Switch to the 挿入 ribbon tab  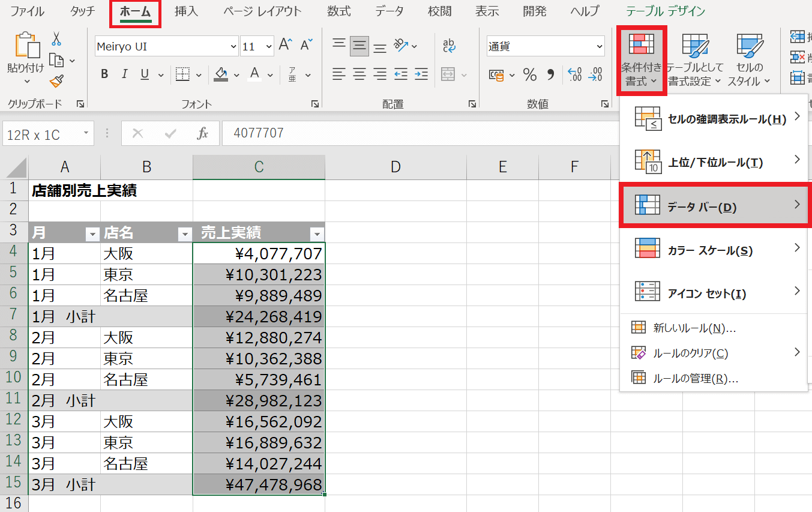(185, 11)
